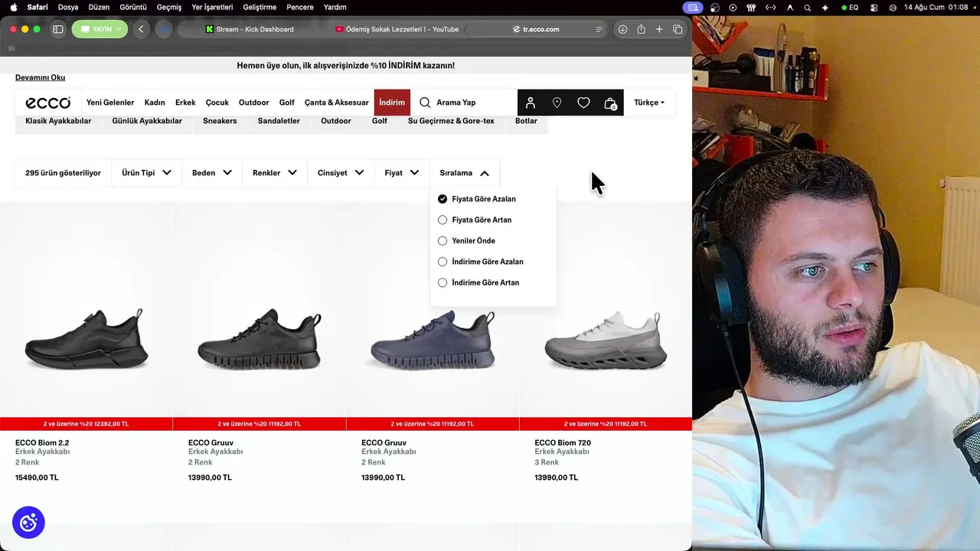Open the account profile icon
The height and width of the screenshot is (551, 980).
click(x=531, y=103)
